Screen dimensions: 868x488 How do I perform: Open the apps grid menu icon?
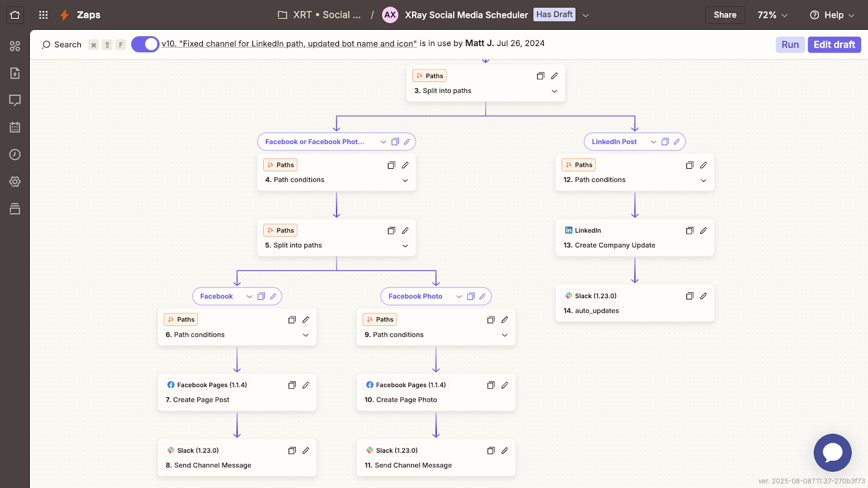[x=43, y=15]
